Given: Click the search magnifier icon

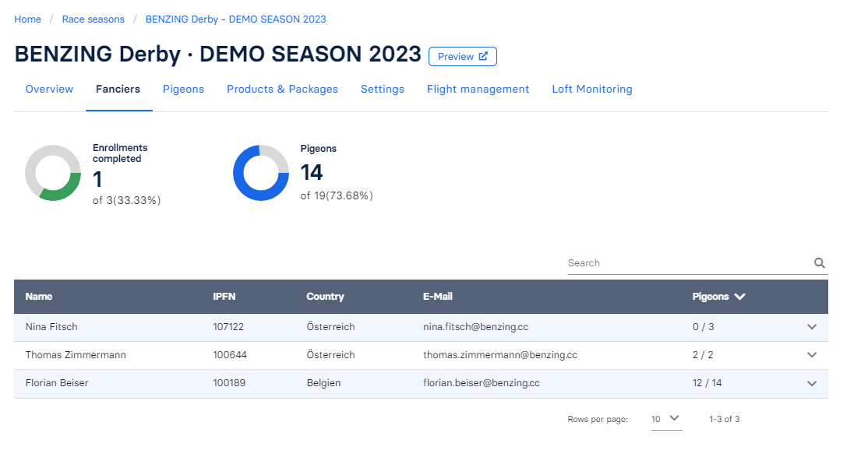Looking at the screenshot, I should click(x=819, y=263).
